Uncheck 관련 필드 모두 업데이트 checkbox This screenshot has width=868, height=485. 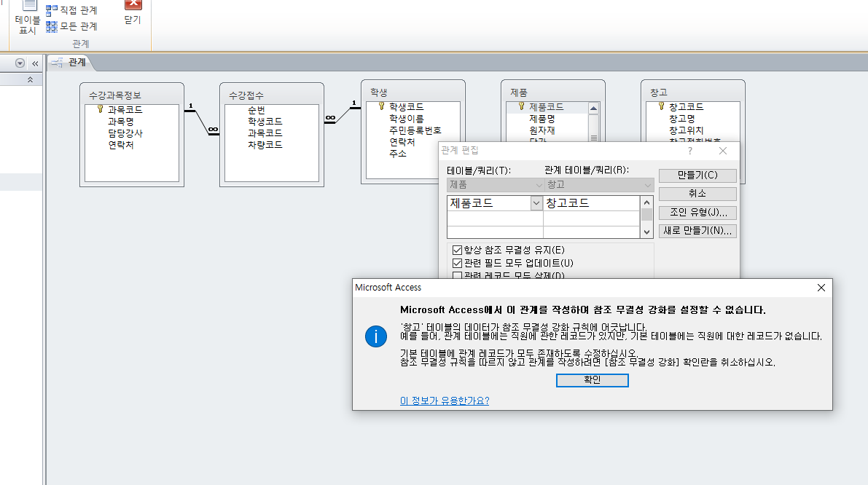(458, 263)
